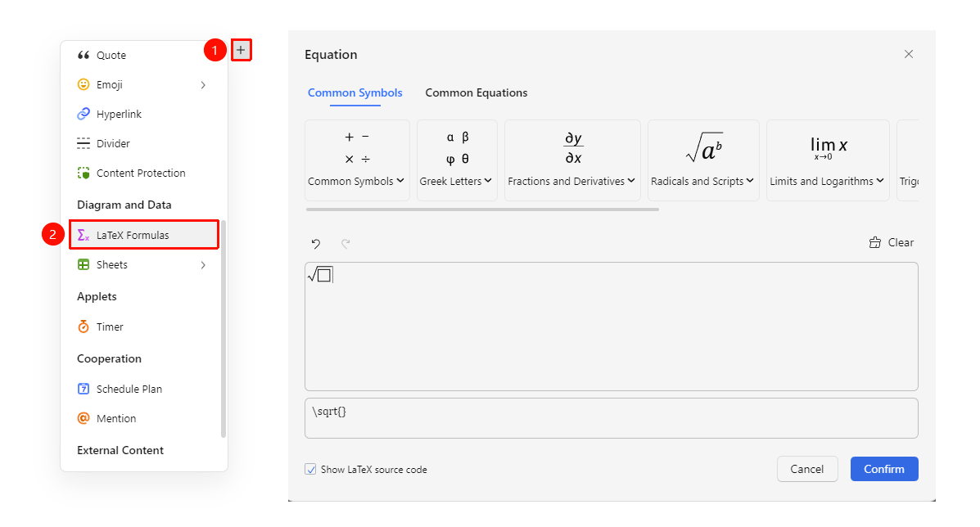
Task: Toggle Show LaTeX source code checkbox
Action: (310, 469)
